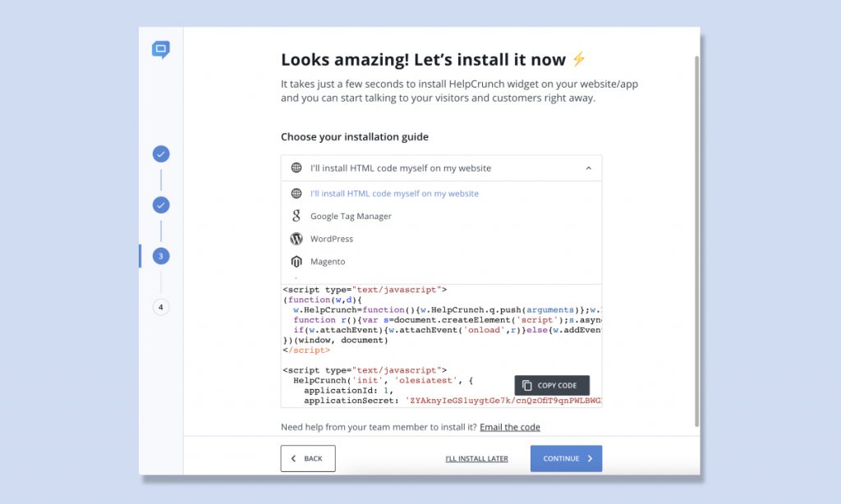Click the Magento logo icon
This screenshot has width=841, height=504.
[x=296, y=261]
